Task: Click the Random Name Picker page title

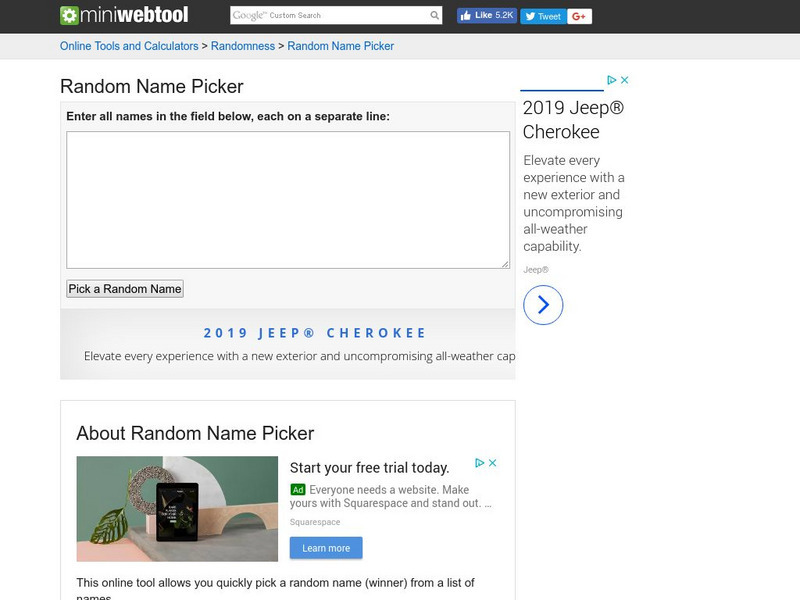Action: point(152,86)
